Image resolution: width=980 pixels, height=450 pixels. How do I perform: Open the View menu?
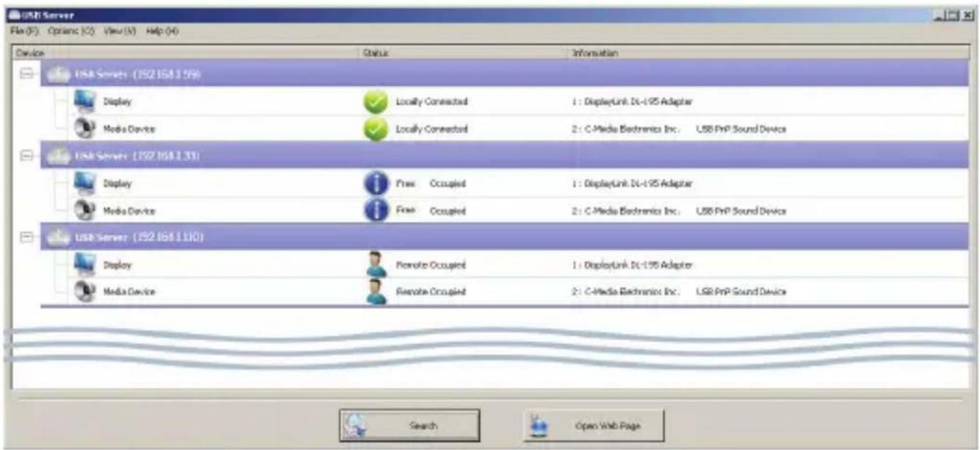[x=120, y=31]
